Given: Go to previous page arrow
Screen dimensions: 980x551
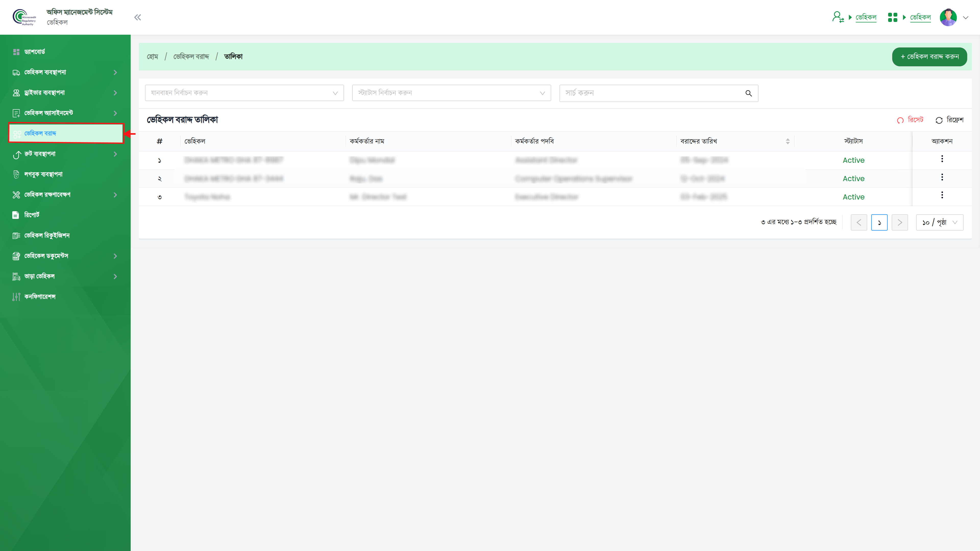Looking at the screenshot, I should click(859, 222).
